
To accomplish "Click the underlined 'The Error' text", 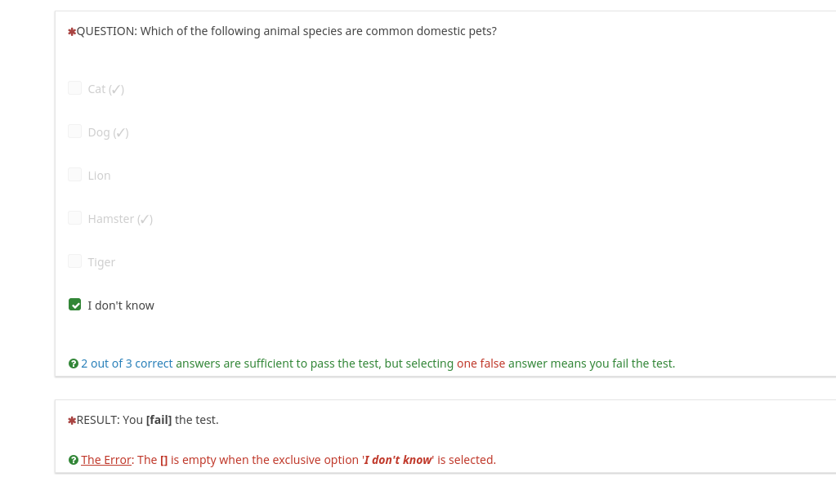I will (106, 460).
